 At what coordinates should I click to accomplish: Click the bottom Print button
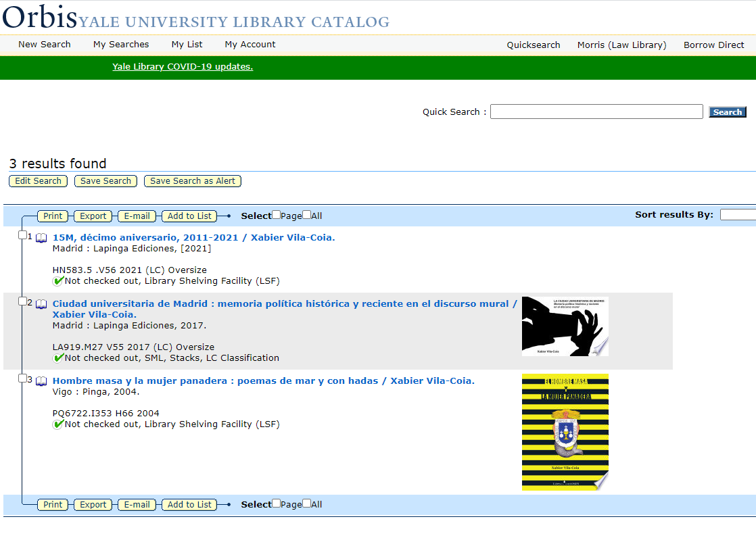[53, 505]
